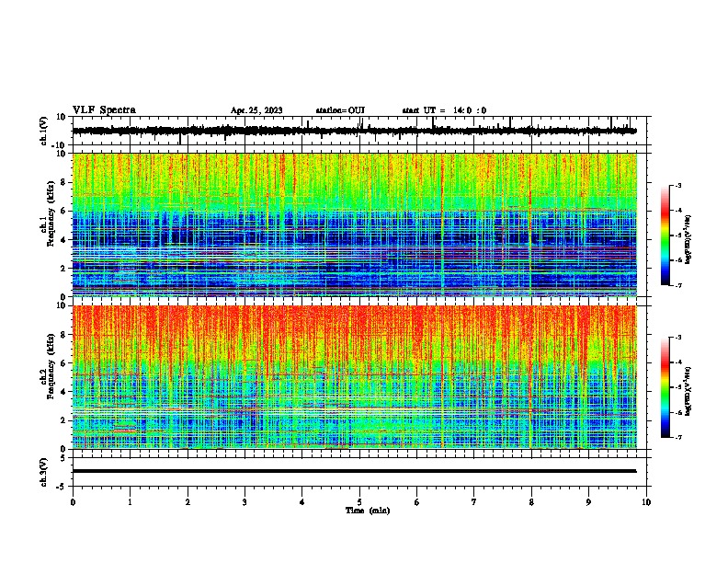Click the ch.2 spectrogram color scale bar
Screen dimensions: 728x563
tap(665, 387)
